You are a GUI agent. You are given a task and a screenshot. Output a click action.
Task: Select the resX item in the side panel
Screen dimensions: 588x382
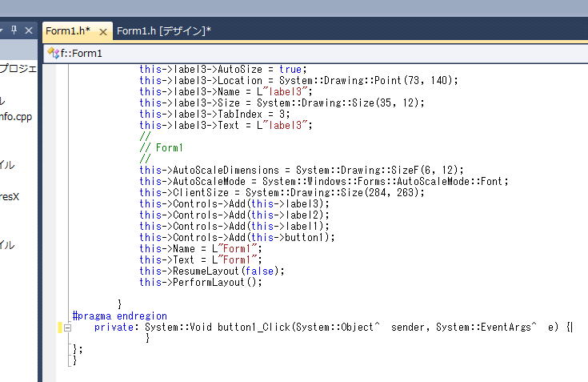pos(10,196)
